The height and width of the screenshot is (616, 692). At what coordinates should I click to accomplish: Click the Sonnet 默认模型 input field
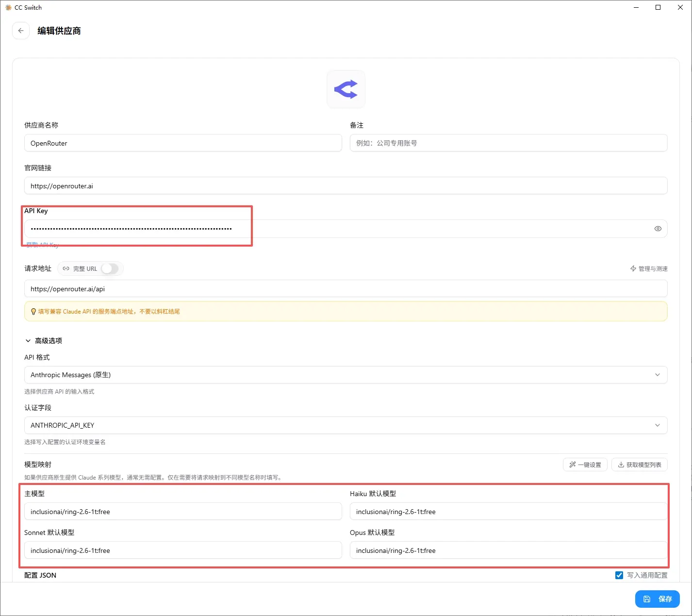click(x=183, y=550)
